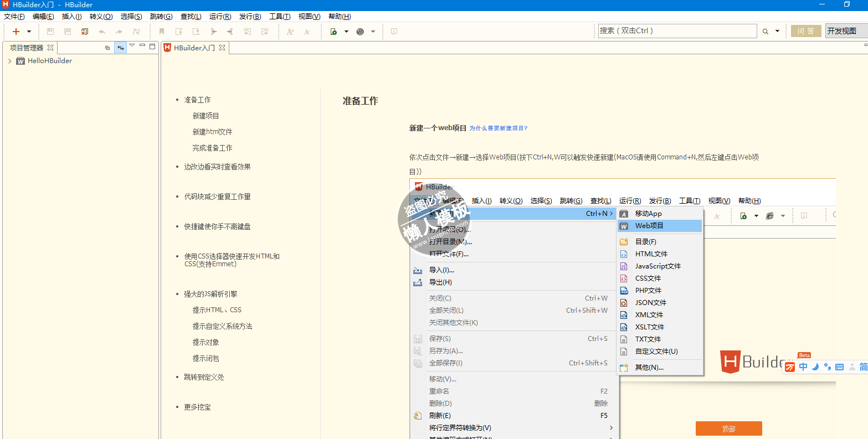This screenshot has height=439, width=868.
Task: Click the magnifier search icon
Action: tap(766, 32)
